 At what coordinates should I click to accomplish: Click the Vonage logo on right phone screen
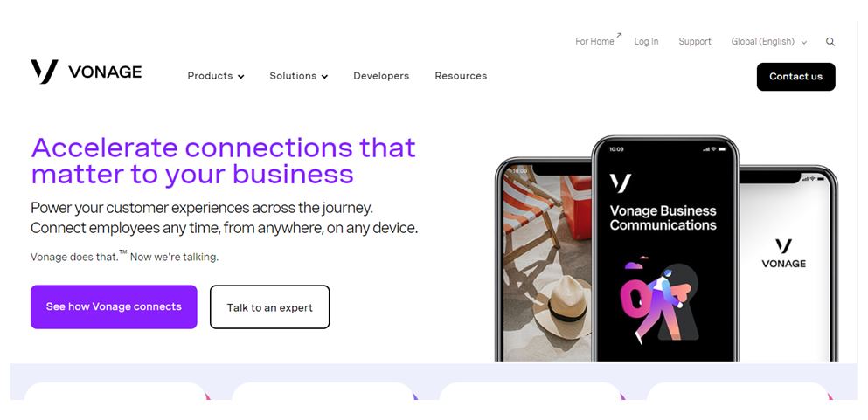(x=783, y=253)
